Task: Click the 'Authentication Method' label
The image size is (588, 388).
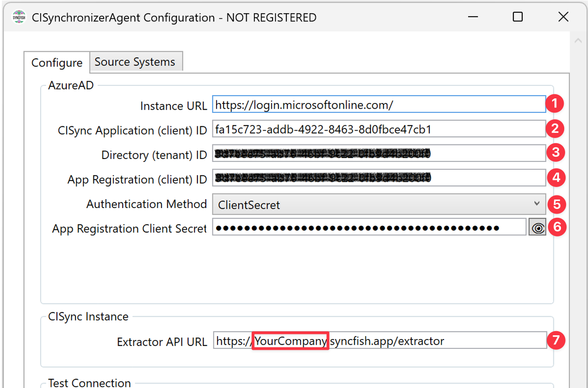Action: [x=147, y=204]
